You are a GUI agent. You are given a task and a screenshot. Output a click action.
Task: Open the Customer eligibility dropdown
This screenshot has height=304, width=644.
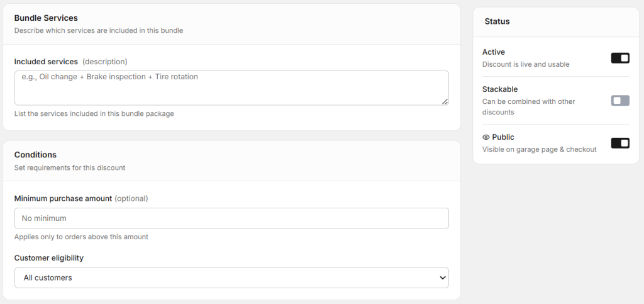[x=231, y=278]
